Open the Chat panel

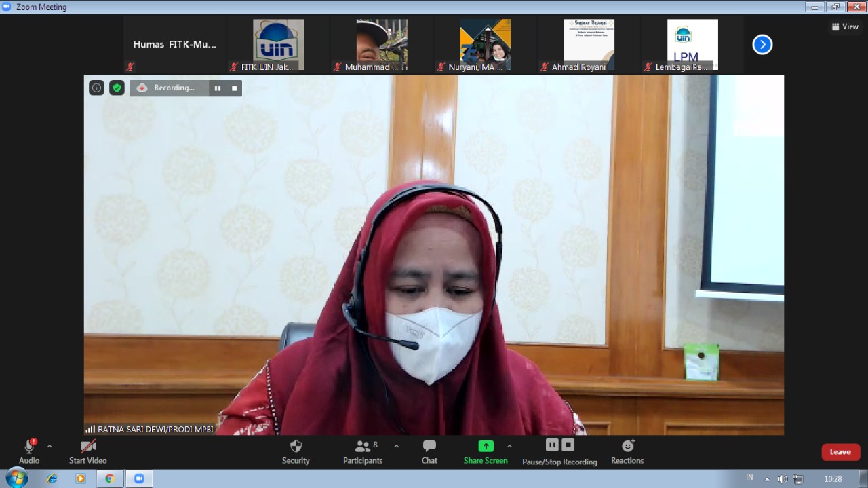click(429, 451)
